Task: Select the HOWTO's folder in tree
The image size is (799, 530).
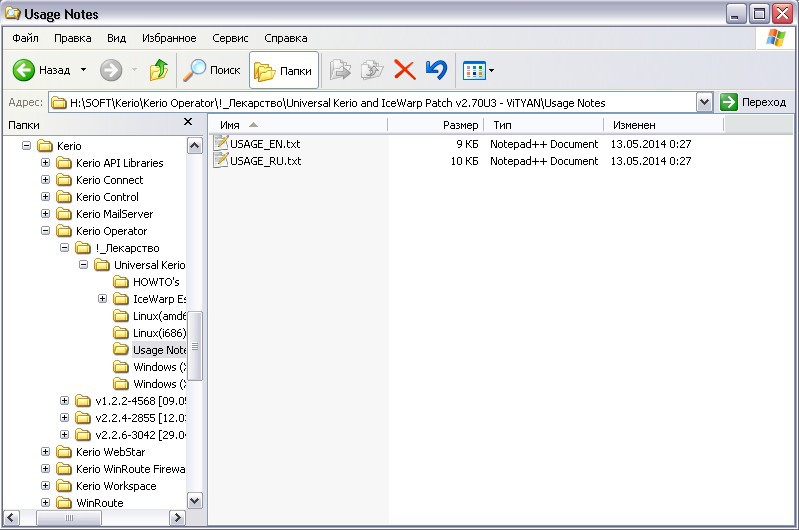Action: [x=156, y=282]
